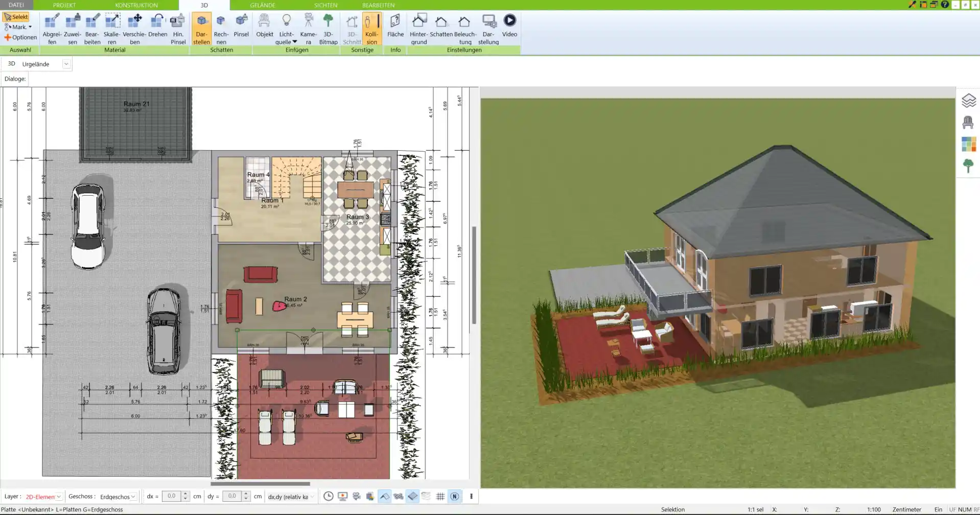Open the Bearbeiten material tool
The height and width of the screenshot is (515, 980).
click(92, 29)
